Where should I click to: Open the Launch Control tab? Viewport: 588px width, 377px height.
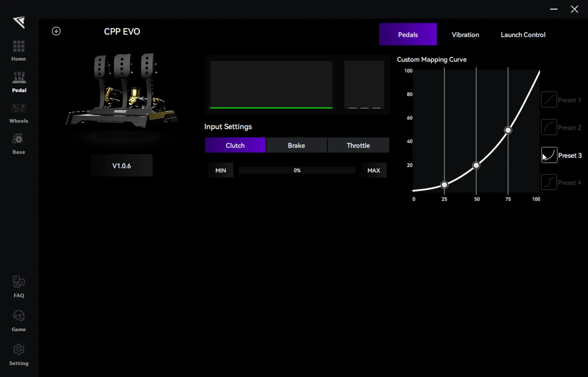click(523, 34)
